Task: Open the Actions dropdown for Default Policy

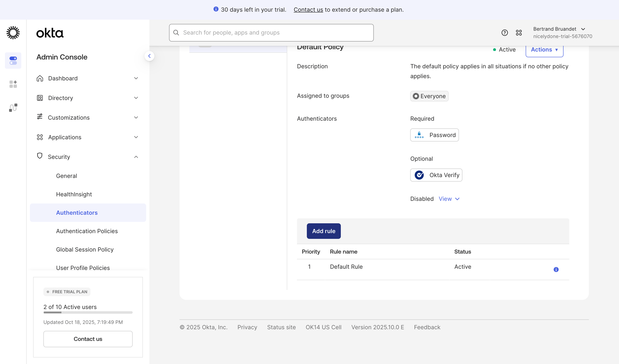Action: tap(544, 50)
